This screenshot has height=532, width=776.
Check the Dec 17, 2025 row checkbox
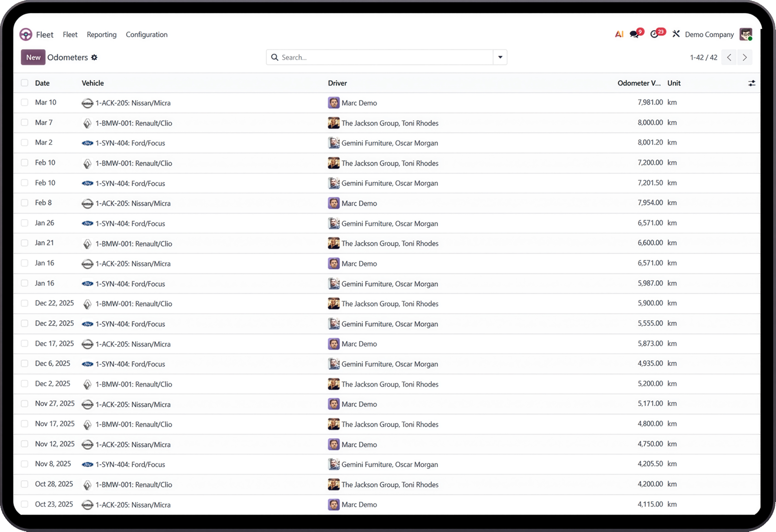click(x=24, y=343)
